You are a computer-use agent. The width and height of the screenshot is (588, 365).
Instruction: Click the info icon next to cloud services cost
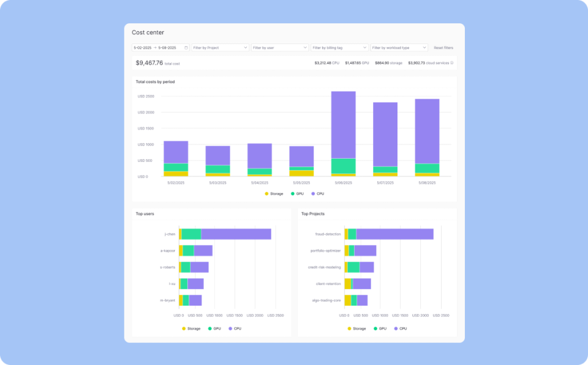point(451,63)
